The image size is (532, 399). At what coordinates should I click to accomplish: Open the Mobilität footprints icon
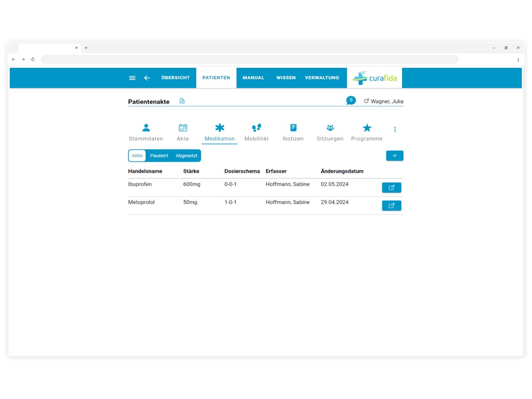click(x=256, y=128)
